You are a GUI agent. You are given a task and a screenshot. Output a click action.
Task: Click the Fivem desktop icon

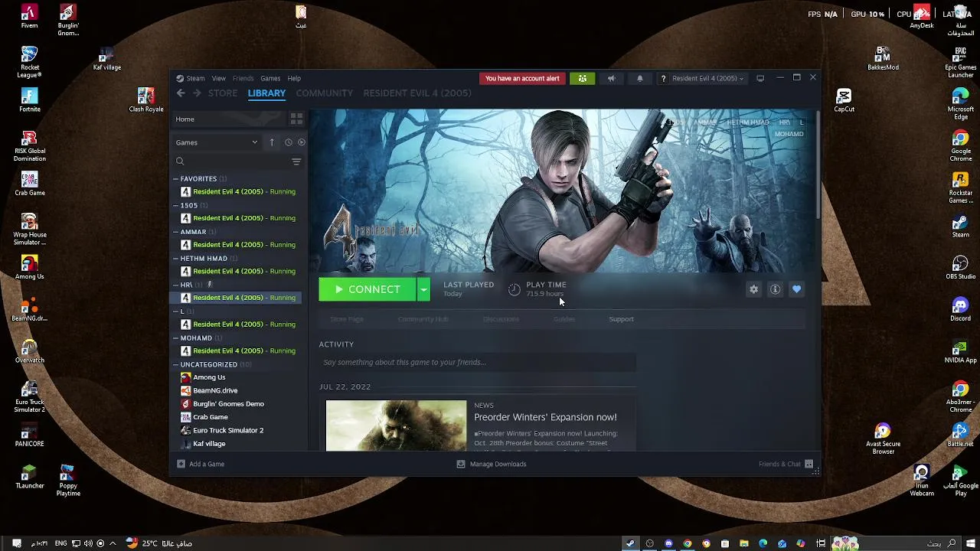click(x=29, y=17)
